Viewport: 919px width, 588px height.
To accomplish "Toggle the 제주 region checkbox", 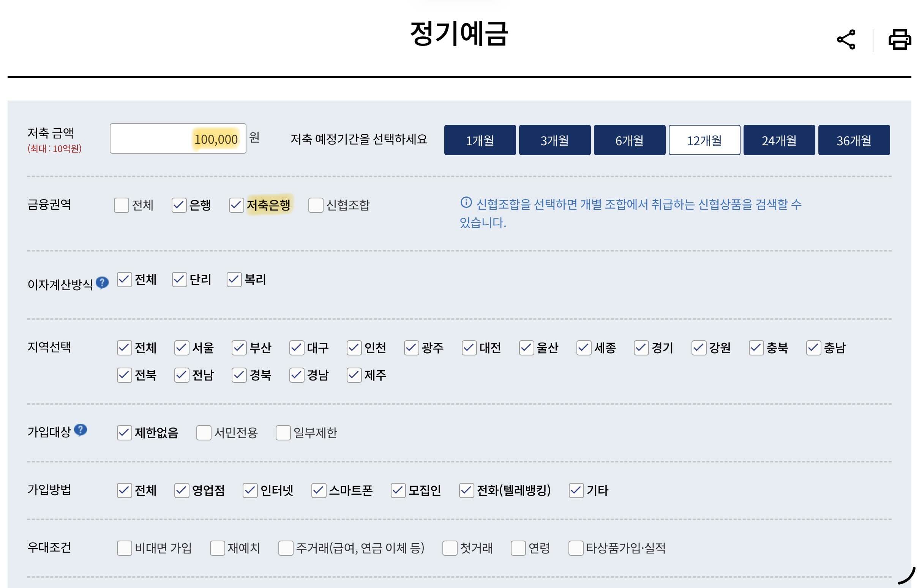I will pyautogui.click(x=354, y=375).
